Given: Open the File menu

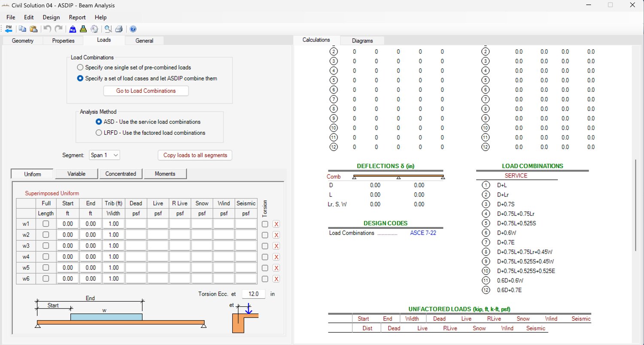Looking at the screenshot, I should (11, 17).
